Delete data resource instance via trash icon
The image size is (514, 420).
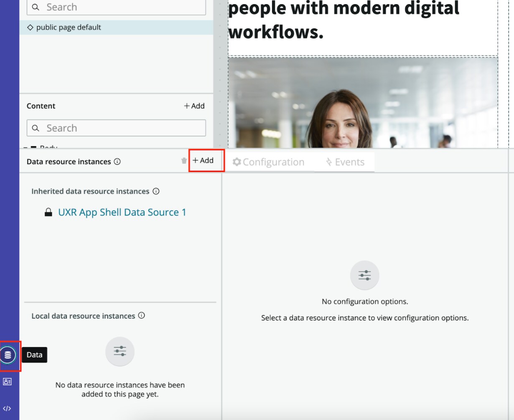coord(183,160)
